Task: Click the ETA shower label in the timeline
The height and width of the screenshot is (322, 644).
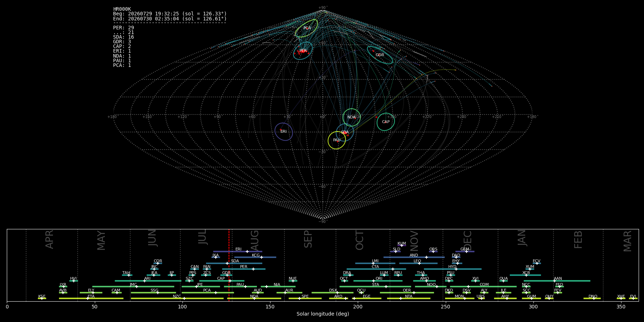Action: click(x=91, y=297)
